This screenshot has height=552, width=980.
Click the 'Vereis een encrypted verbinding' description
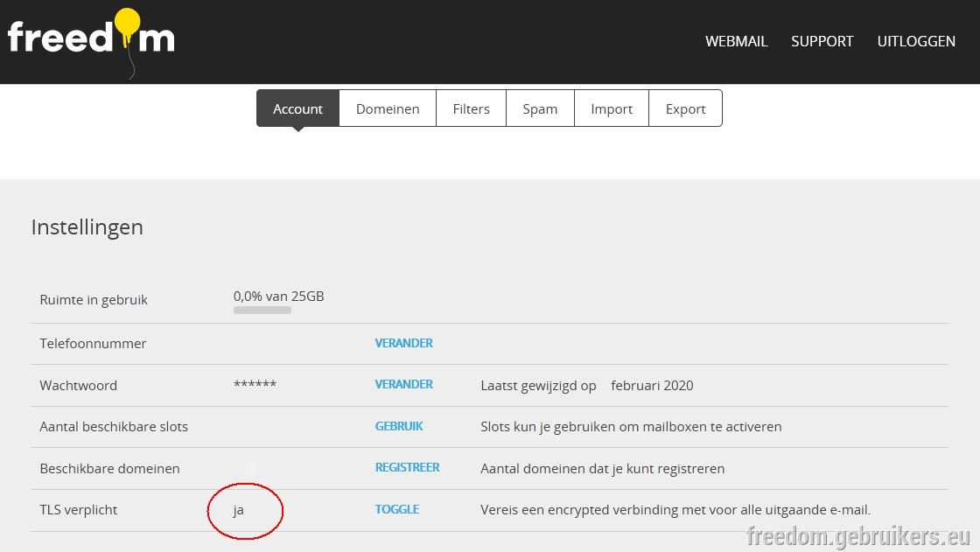[675, 509]
